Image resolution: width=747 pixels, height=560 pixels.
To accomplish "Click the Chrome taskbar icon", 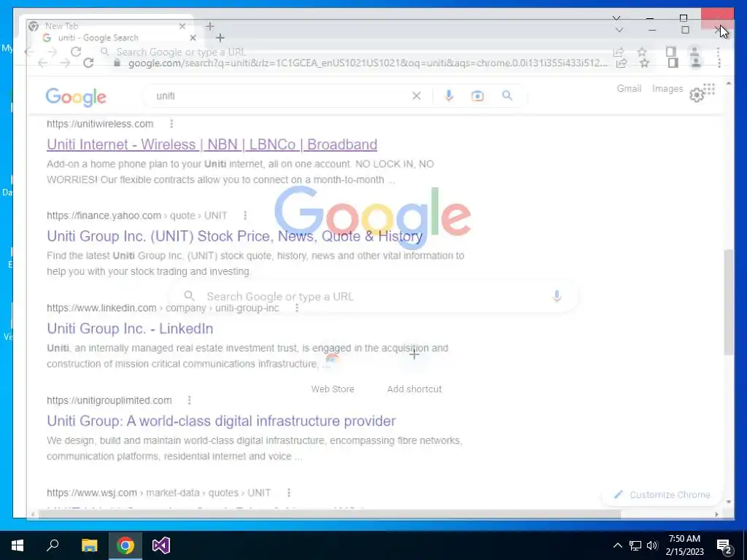I will point(125,545).
